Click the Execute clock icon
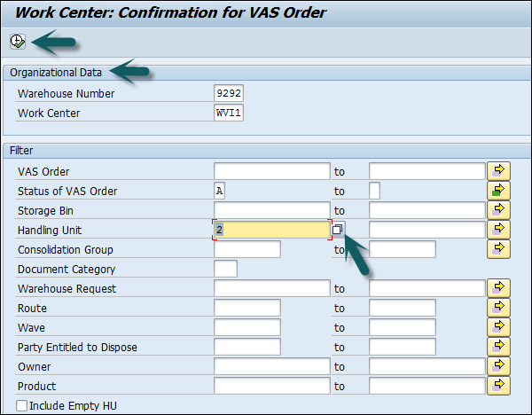Image resolution: width=532 pixels, height=415 pixels. click(x=18, y=40)
